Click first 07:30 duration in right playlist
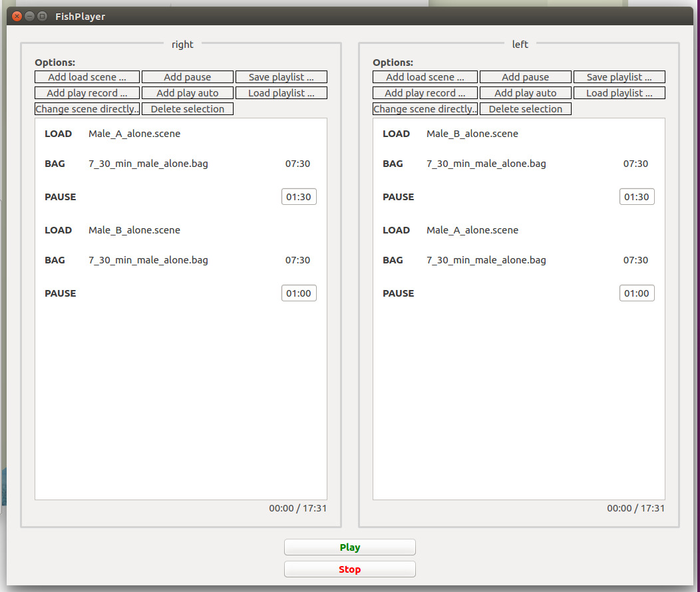The width and height of the screenshot is (700, 592). point(298,164)
